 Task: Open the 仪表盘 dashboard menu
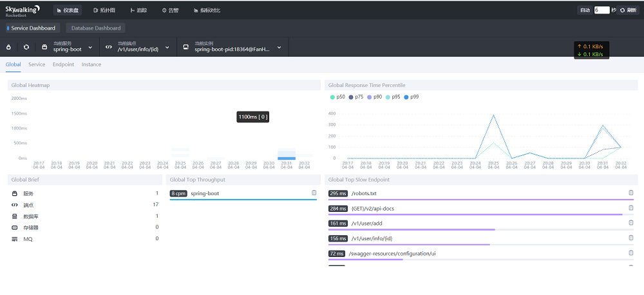point(68,10)
